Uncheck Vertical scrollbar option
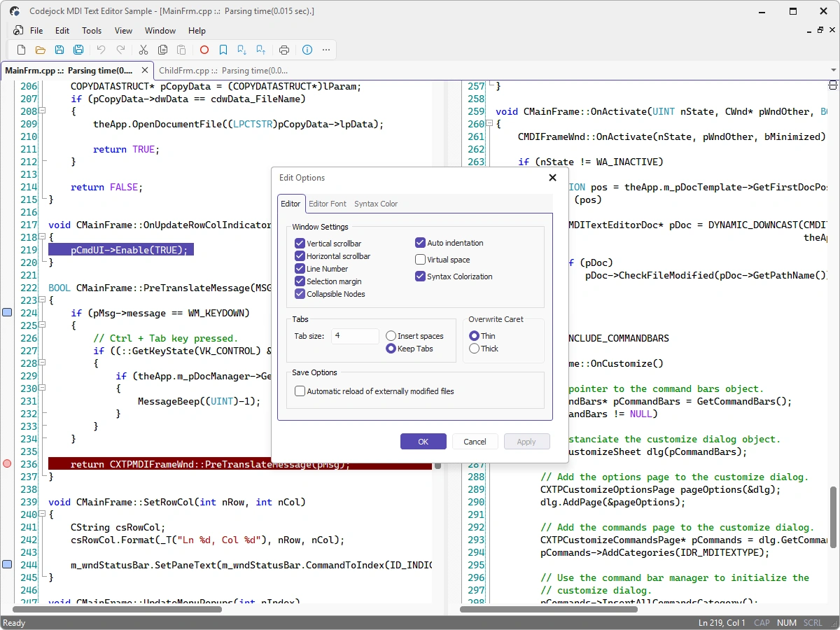The width and height of the screenshot is (840, 630). [300, 243]
